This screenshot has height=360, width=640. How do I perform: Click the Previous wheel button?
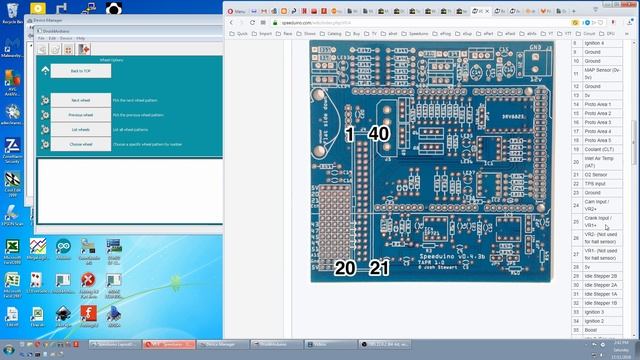81,115
